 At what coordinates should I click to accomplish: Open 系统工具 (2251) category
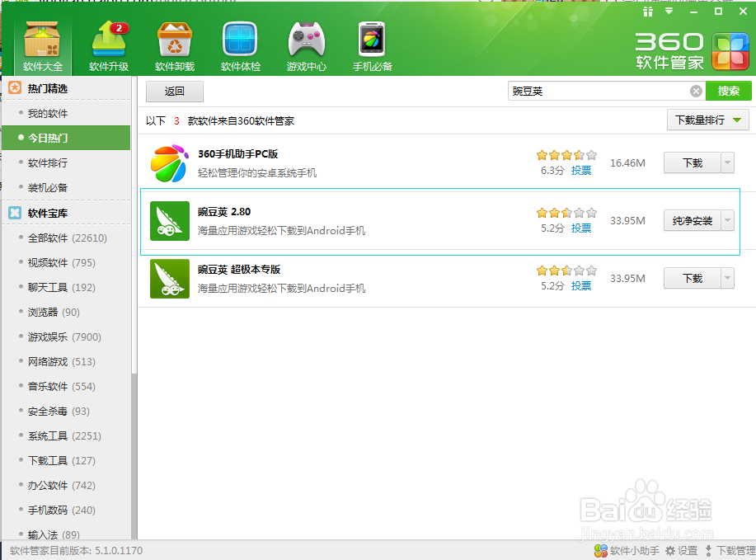(x=66, y=436)
